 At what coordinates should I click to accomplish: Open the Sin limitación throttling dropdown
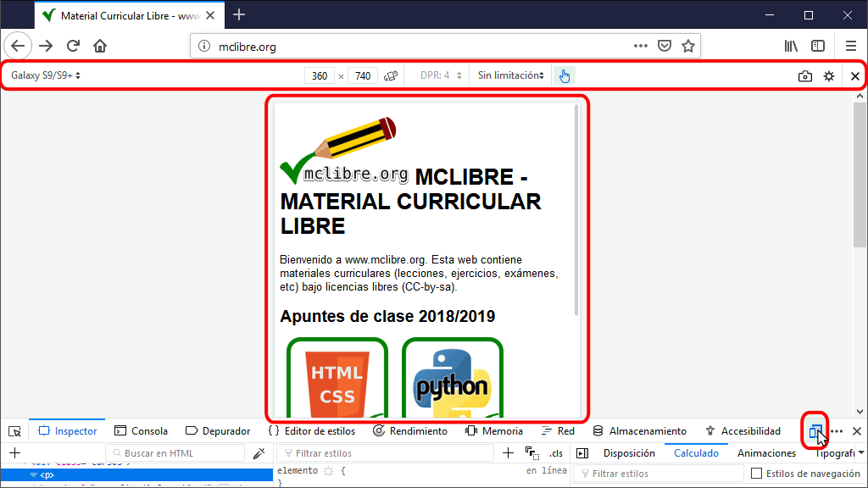[511, 75]
